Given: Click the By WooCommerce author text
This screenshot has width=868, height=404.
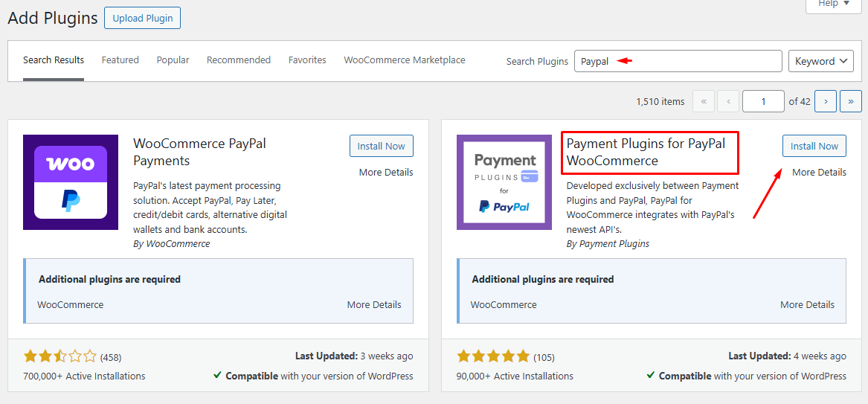Looking at the screenshot, I should [x=172, y=243].
